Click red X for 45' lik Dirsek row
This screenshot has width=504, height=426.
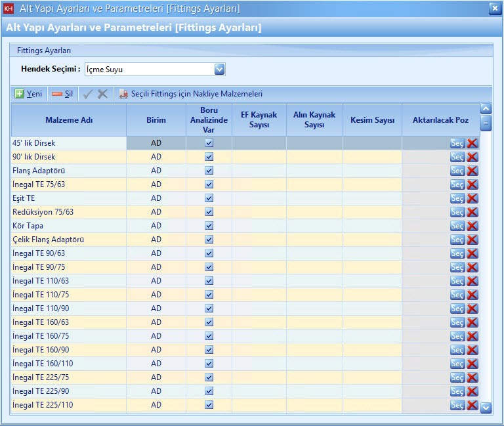(472, 143)
